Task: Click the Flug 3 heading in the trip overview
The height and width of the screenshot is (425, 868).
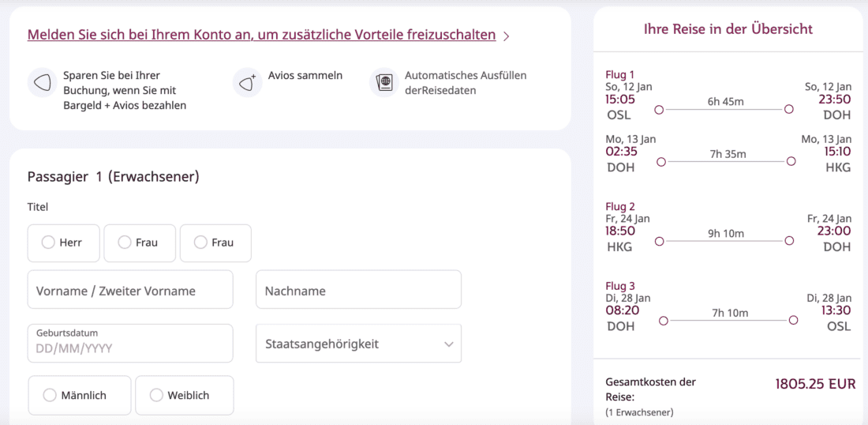Action: (620, 286)
